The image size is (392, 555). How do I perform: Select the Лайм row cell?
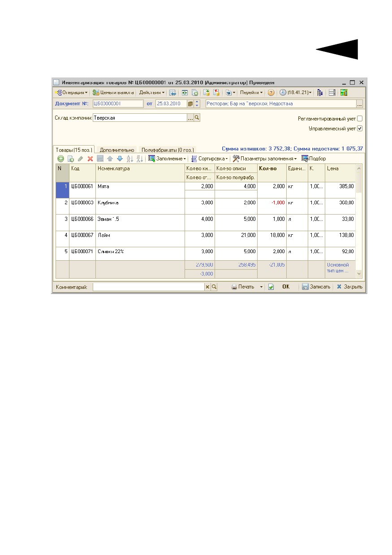click(x=140, y=238)
